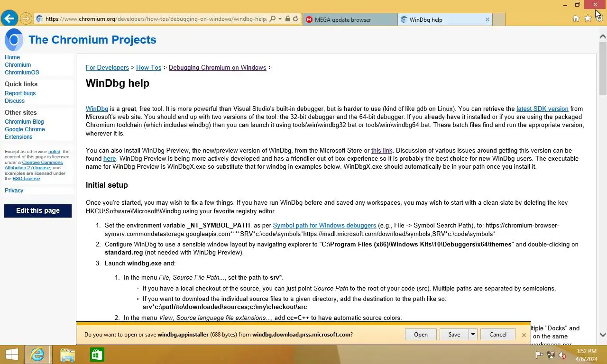The image size is (607, 364).
Task: Switch to the MEGA update browser tab
Action: pyautogui.click(x=349, y=19)
